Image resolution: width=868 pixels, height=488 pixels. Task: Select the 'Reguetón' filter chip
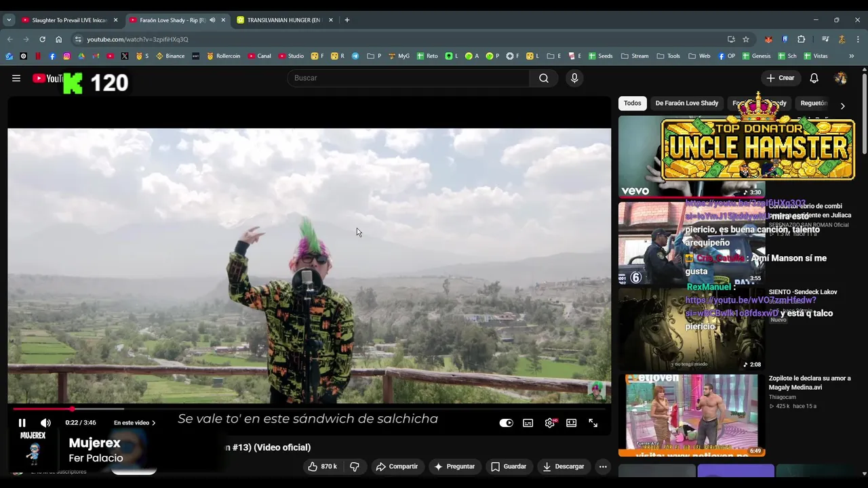tap(814, 103)
